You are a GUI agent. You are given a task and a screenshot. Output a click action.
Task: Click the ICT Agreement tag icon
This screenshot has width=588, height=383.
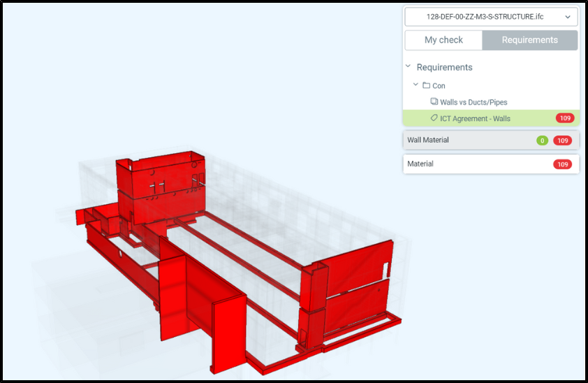(x=434, y=118)
